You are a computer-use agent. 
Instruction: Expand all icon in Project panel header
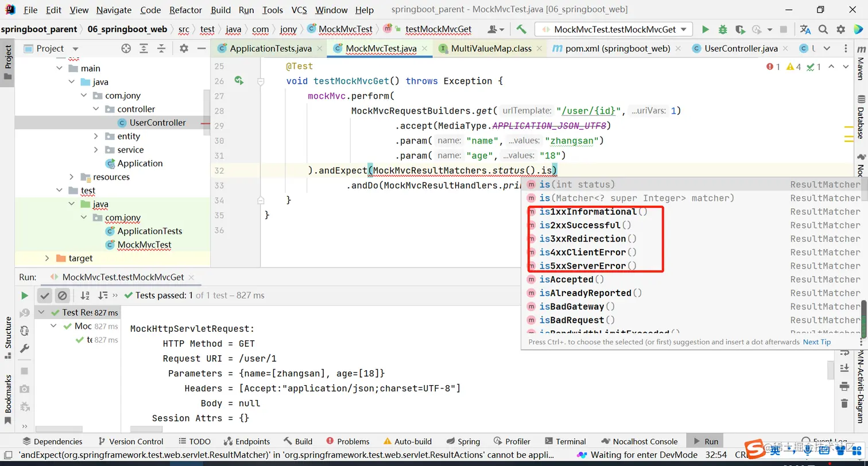click(144, 49)
